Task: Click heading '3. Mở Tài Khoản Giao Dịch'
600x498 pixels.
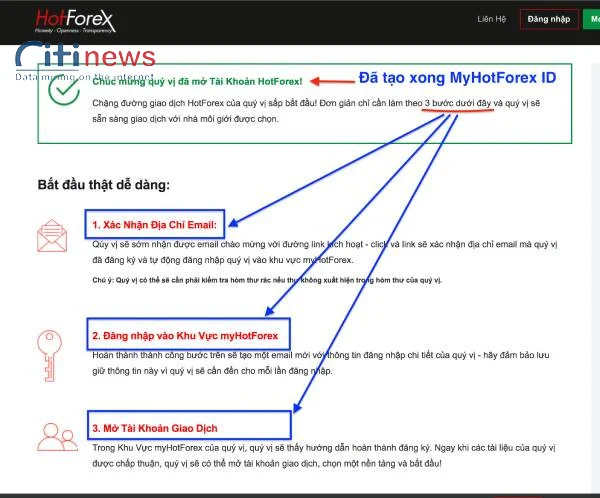Action: (x=155, y=428)
